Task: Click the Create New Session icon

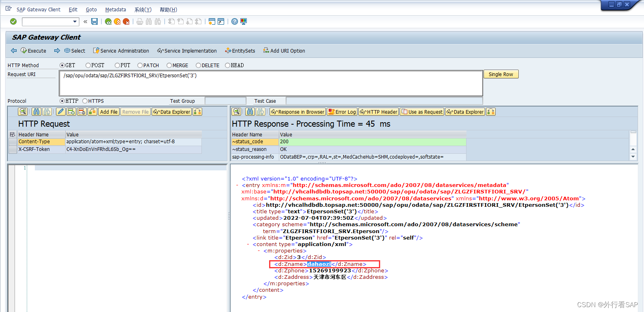Action: [212, 21]
